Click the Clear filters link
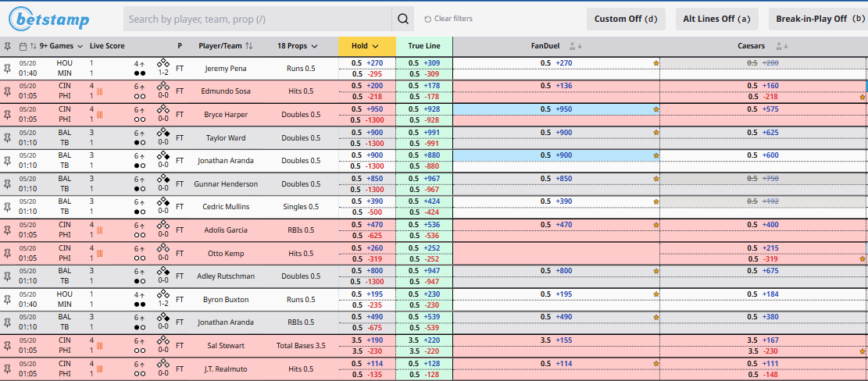Viewport: 868px width, 381px height. click(448, 19)
